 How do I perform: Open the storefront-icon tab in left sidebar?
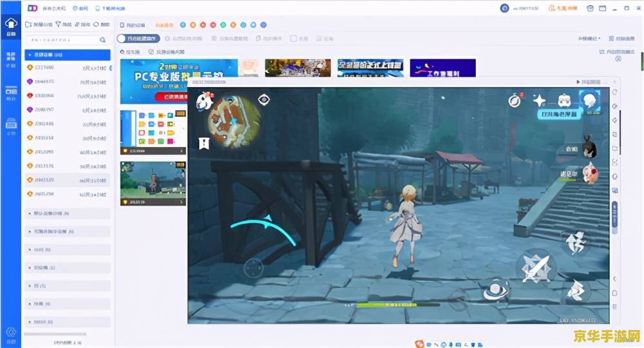pyautogui.click(x=11, y=126)
